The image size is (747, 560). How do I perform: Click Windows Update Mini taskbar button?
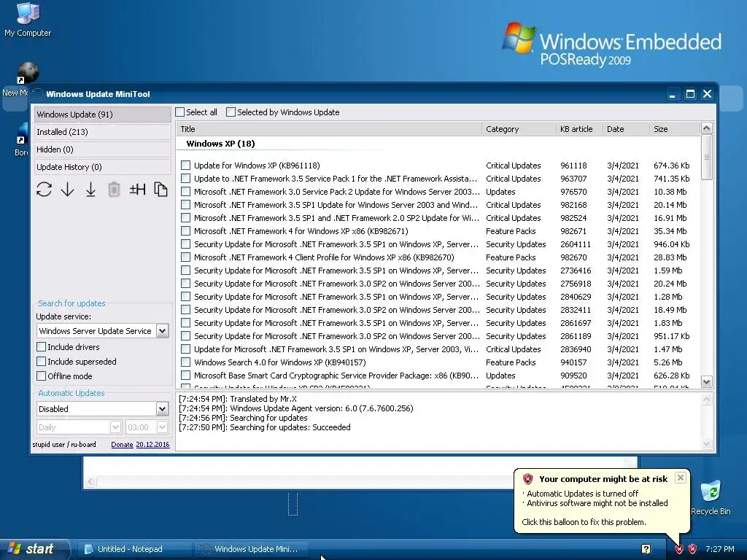point(251,549)
